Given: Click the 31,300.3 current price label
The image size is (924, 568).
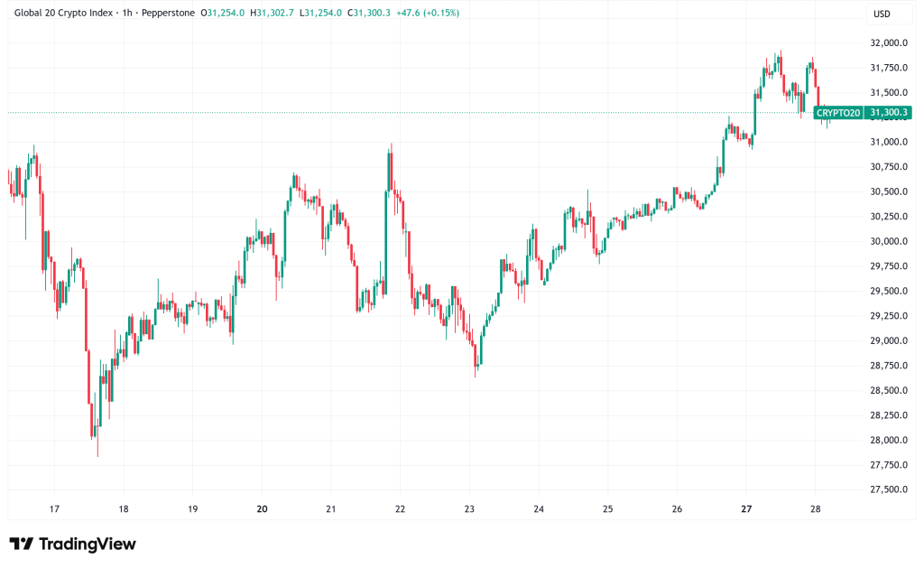Looking at the screenshot, I should 889,113.
